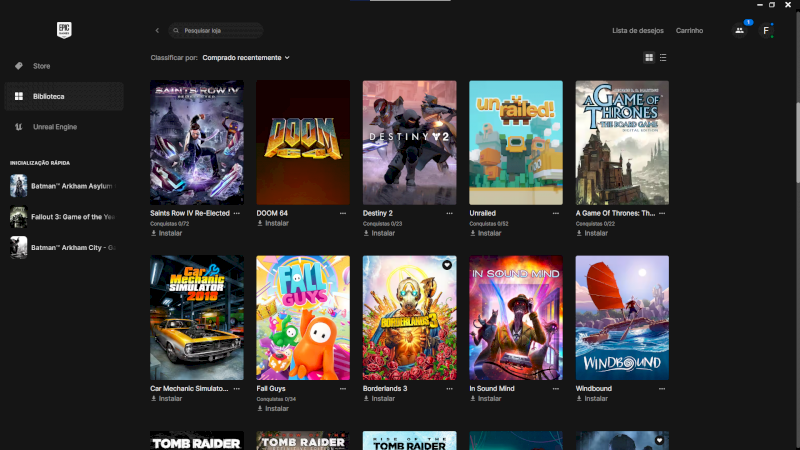
Task: Click the Batman Arkham Asylum quick launch icon
Action: (x=19, y=186)
